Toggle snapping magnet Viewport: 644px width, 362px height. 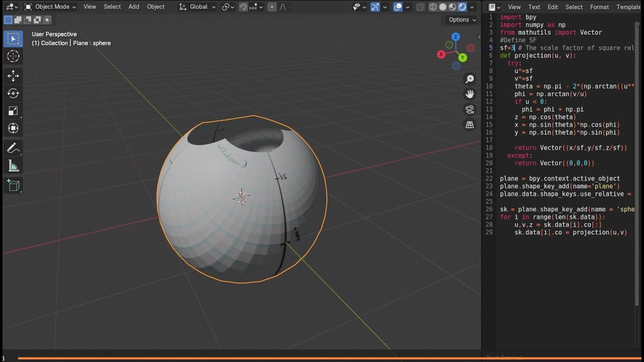(x=244, y=7)
